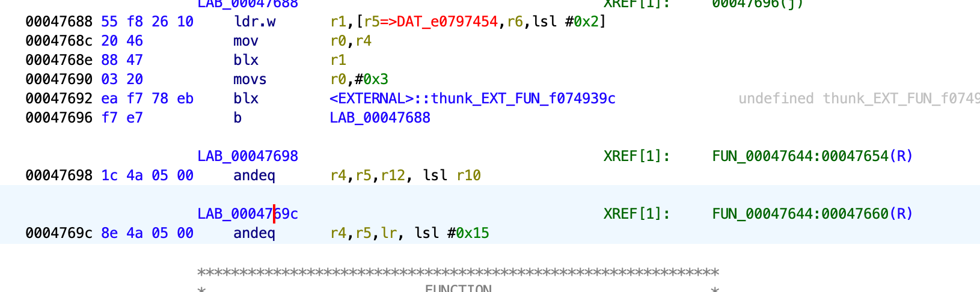Select address 00047692

(59, 99)
